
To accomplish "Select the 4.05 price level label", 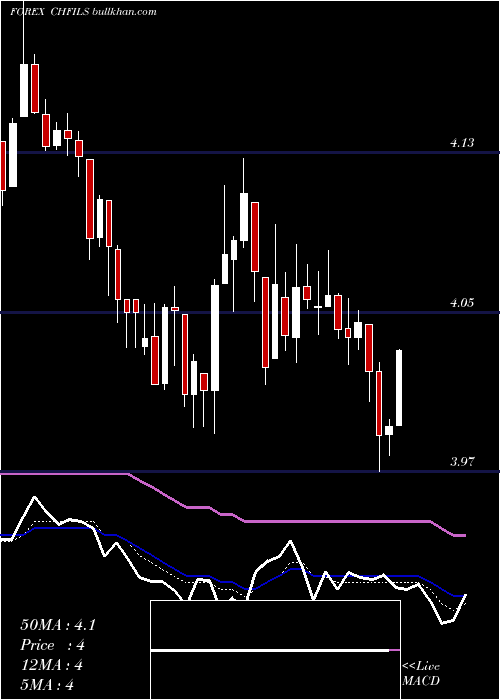I will point(462,303).
